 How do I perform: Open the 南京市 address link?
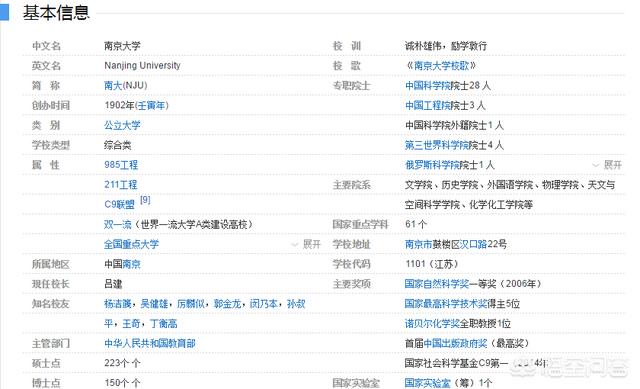(x=418, y=244)
